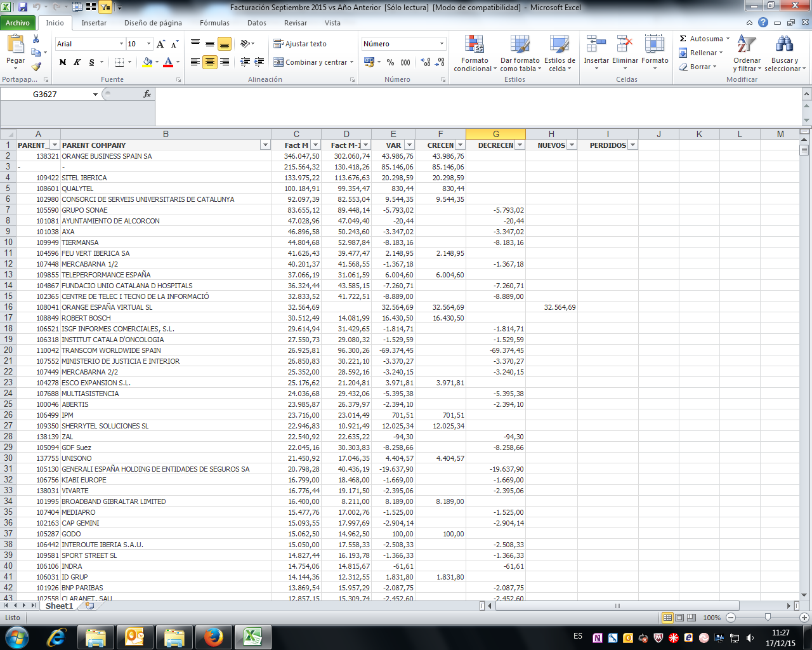
Task: Toggle bottom align button
Action: click(x=225, y=44)
